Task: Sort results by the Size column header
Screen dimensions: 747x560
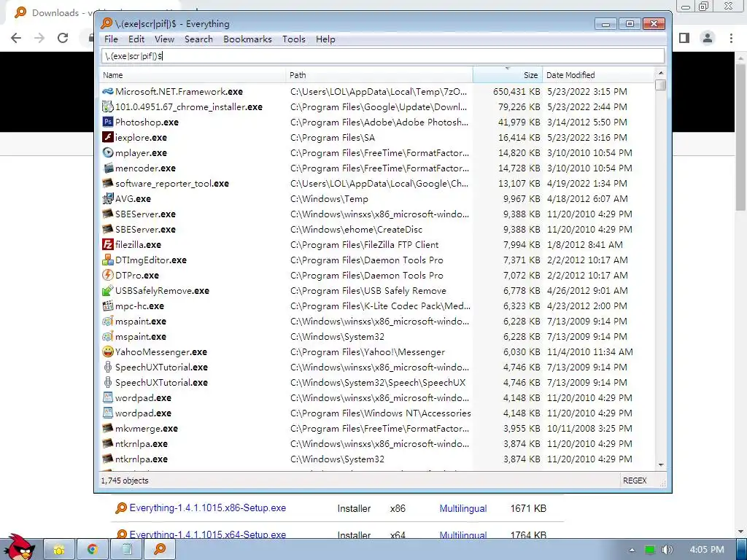Action: point(508,75)
